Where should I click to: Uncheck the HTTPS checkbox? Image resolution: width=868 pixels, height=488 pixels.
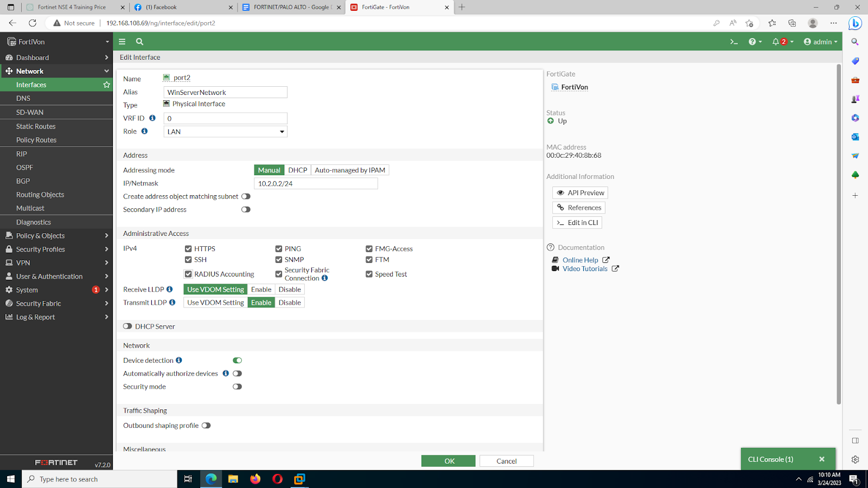(188, 249)
